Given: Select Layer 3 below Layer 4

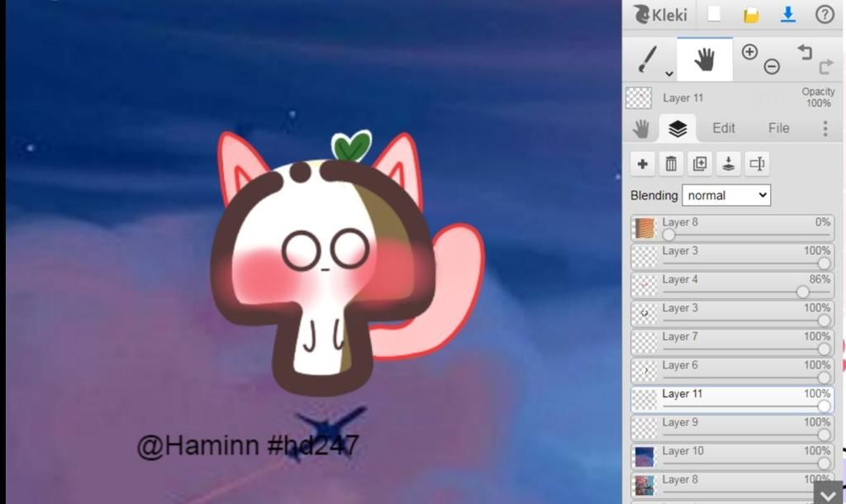Looking at the screenshot, I should (x=732, y=313).
